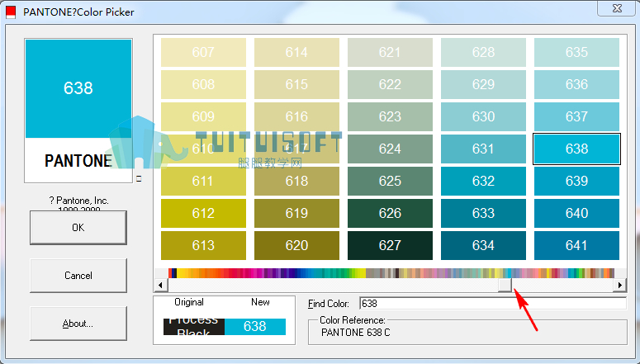Select swatch 641
640x364 pixels.
coord(576,245)
